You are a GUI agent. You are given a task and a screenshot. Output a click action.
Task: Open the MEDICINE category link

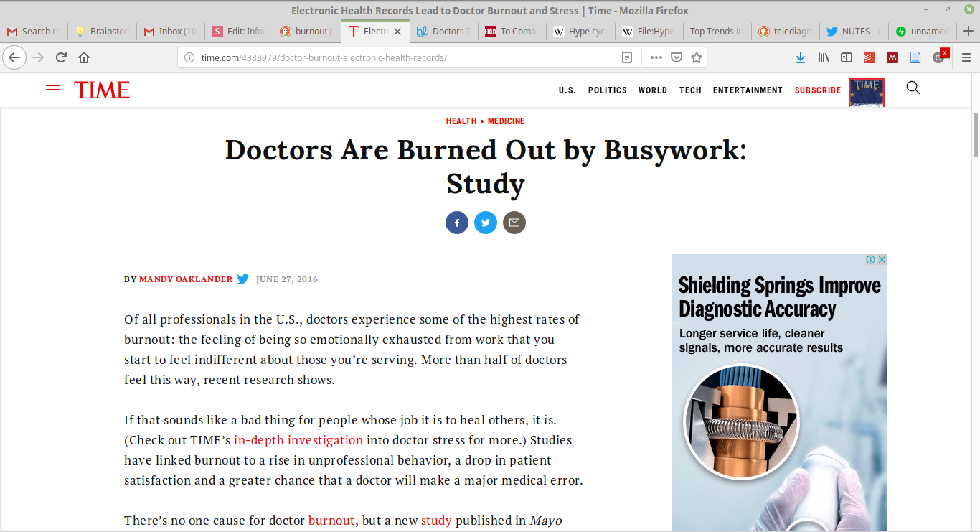coord(507,121)
